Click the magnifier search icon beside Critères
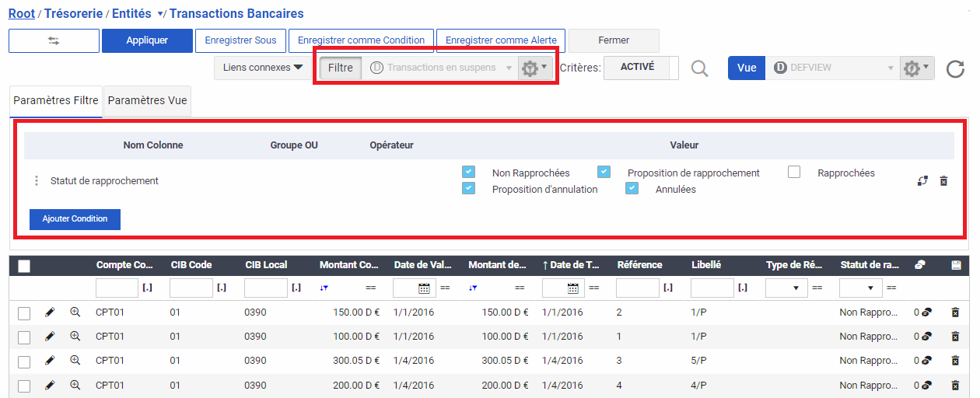 tap(700, 68)
